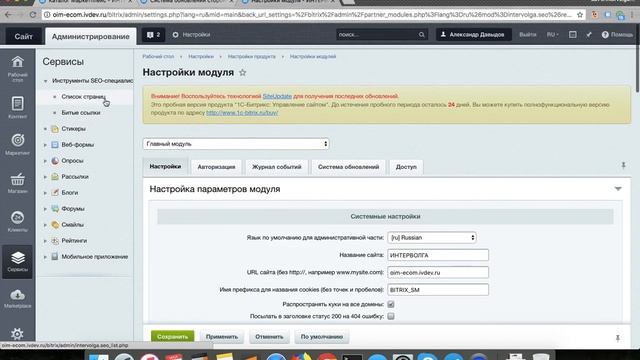This screenshot has height=360, width=640.
Task: Open the settings gear at sidebar bottom
Action: pyautogui.click(x=17, y=334)
